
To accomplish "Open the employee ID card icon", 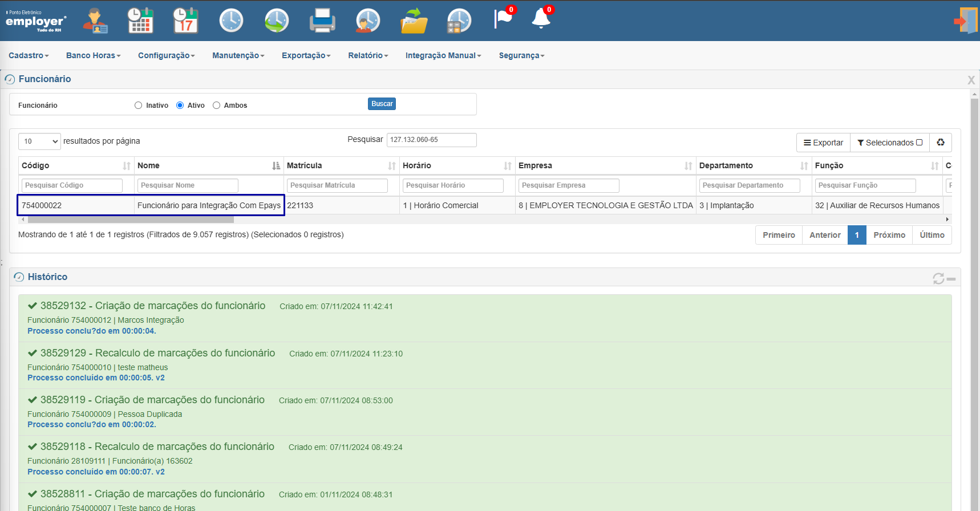I will (95, 21).
